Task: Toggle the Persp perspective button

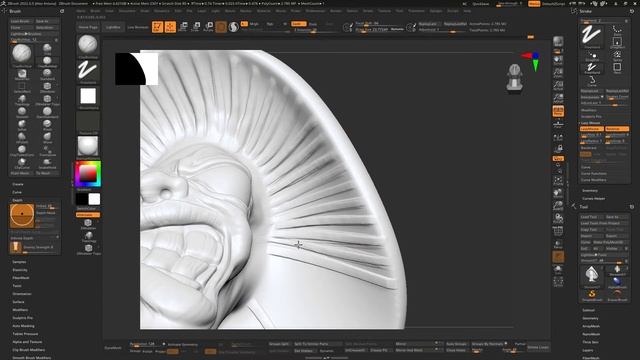Action: coord(558,111)
